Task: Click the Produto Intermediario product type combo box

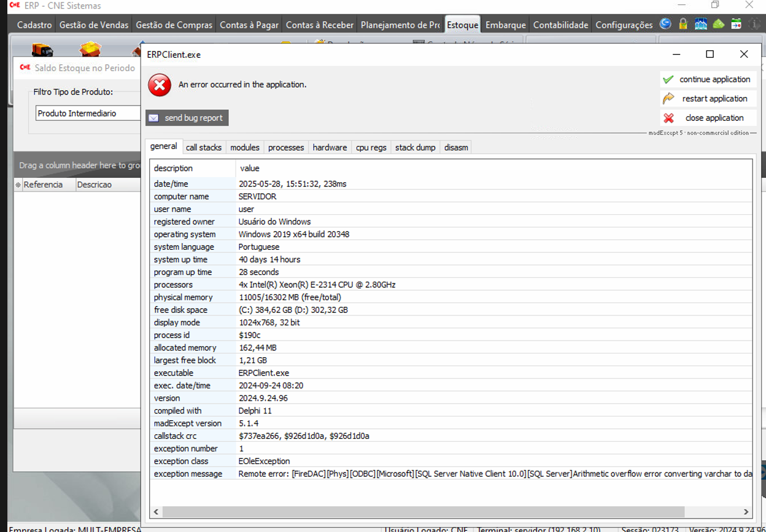Action: click(88, 114)
